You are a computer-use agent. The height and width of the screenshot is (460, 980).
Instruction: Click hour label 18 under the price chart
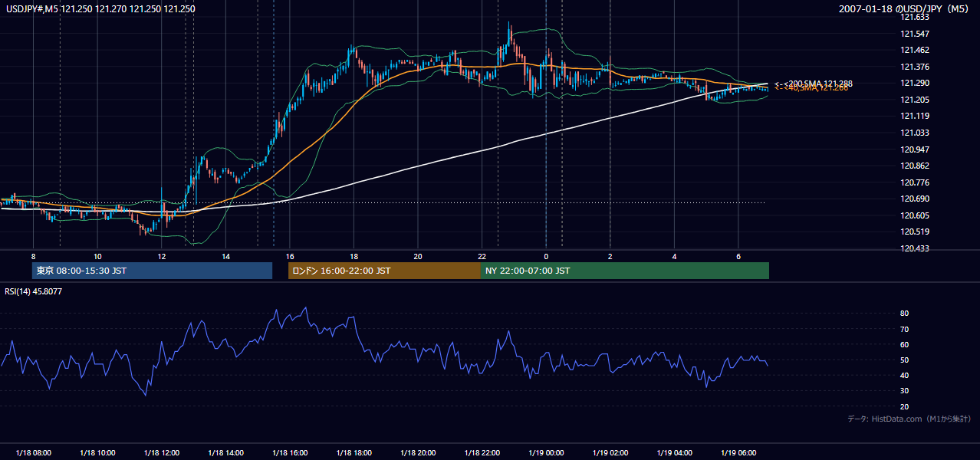(x=354, y=256)
